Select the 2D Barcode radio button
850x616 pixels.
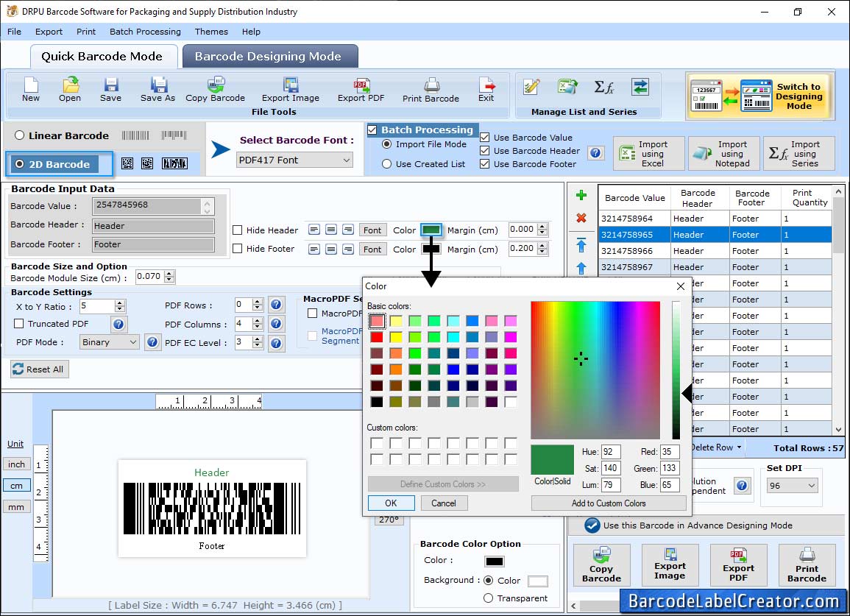[20, 164]
